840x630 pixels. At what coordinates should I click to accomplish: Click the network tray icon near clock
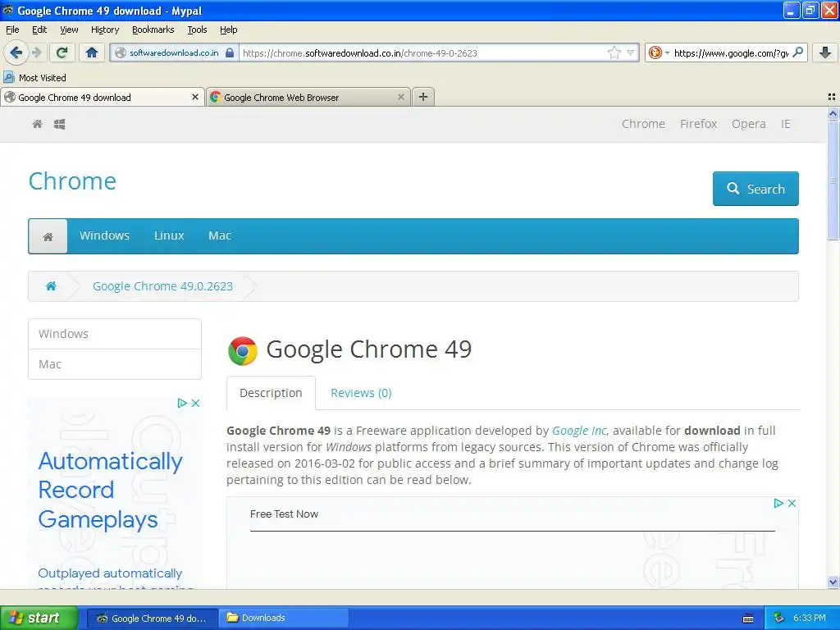(x=779, y=618)
